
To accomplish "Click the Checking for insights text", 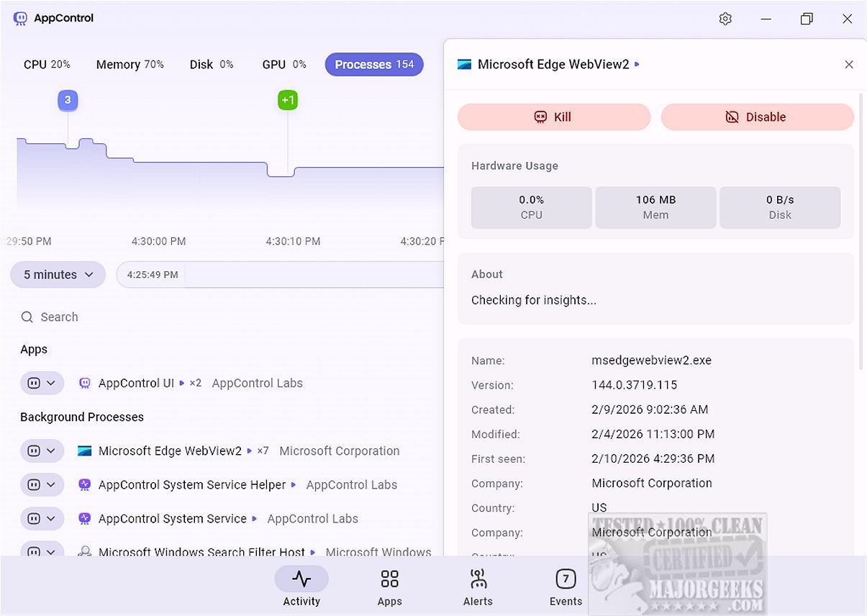I will point(534,300).
